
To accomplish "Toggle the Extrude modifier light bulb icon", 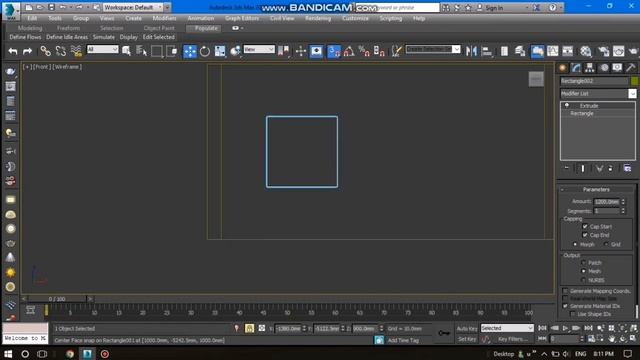I will click(567, 105).
